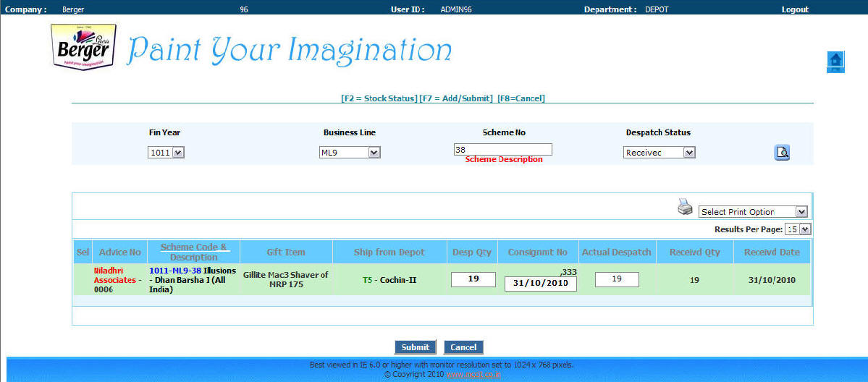The width and height of the screenshot is (868, 382).
Task: Click the F2 = Stock Status link
Action: point(379,98)
